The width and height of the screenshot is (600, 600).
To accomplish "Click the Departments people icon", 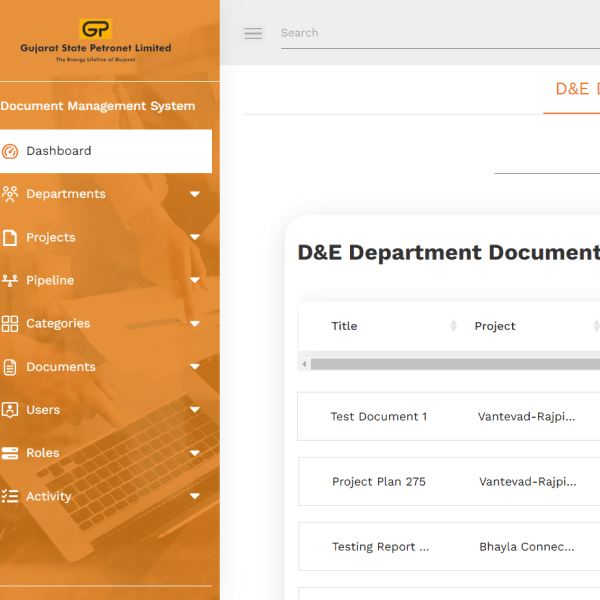I will click(x=10, y=194).
